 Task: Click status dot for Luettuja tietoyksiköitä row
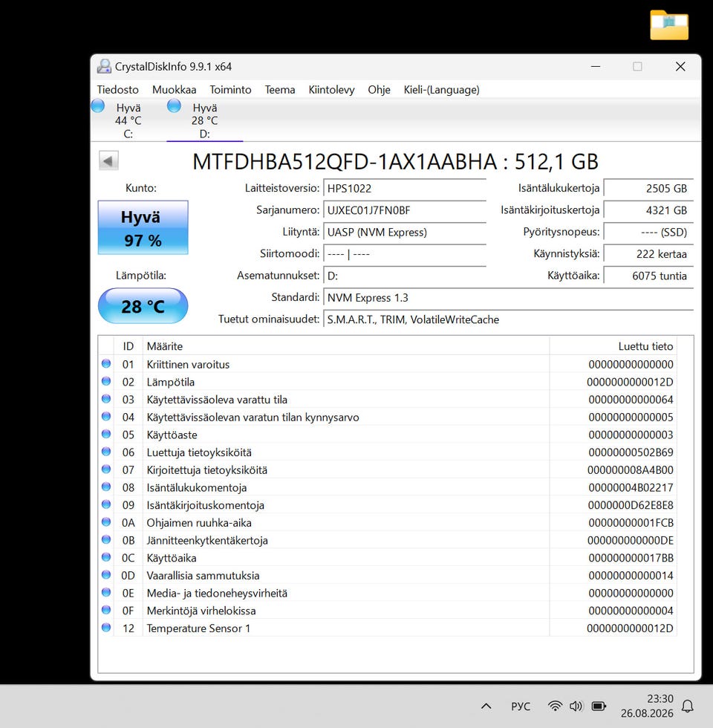point(106,452)
